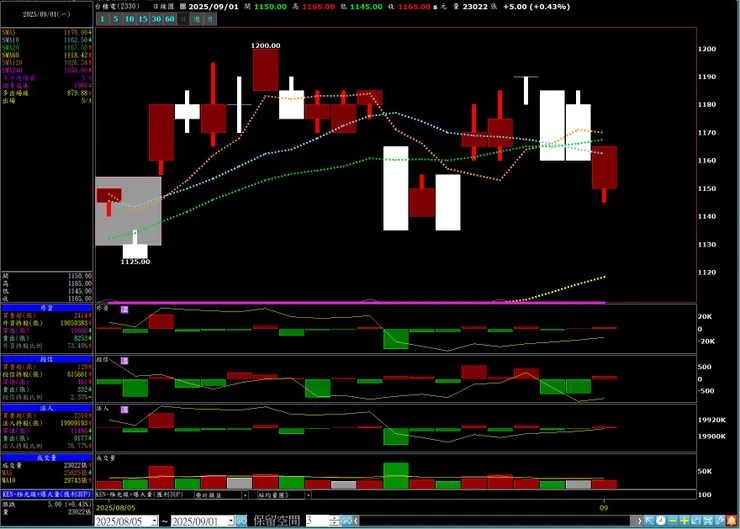Click the wrench settings icon
740x529 pixels.
720,521
